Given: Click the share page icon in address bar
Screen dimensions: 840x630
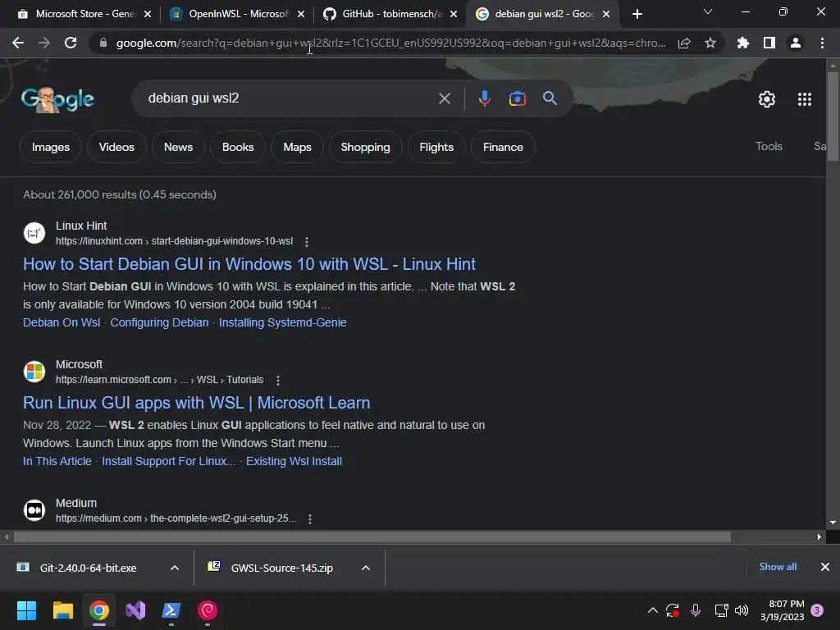Looking at the screenshot, I should (x=684, y=43).
